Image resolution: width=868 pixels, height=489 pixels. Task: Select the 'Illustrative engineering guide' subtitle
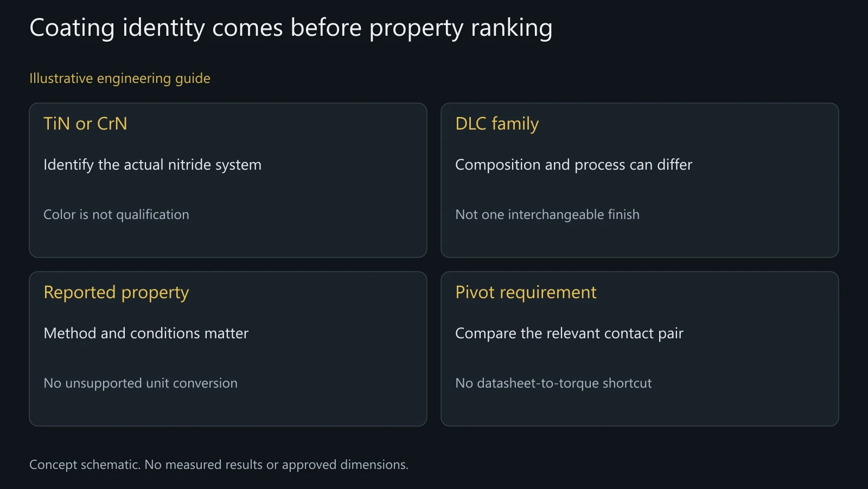point(120,79)
